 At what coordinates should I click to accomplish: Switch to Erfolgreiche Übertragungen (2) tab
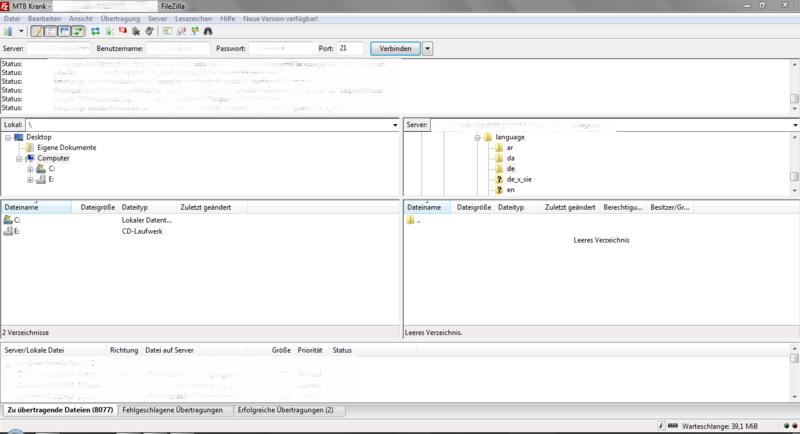click(286, 410)
